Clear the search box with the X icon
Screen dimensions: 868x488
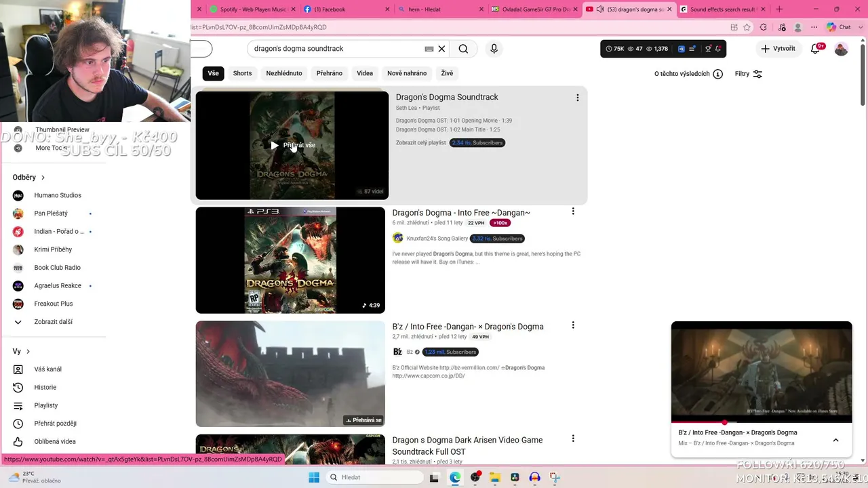coord(441,49)
